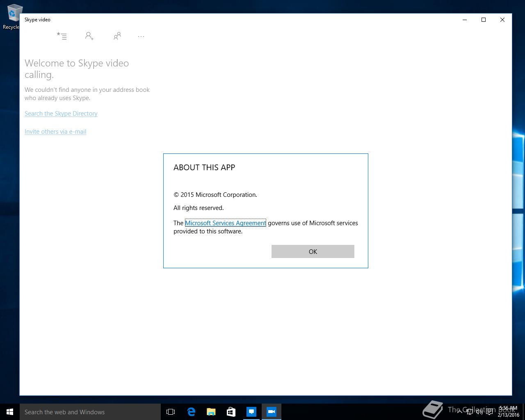Screen dimensions: 525x420
Task: Open the Windows Start menu
Action: click(10, 412)
